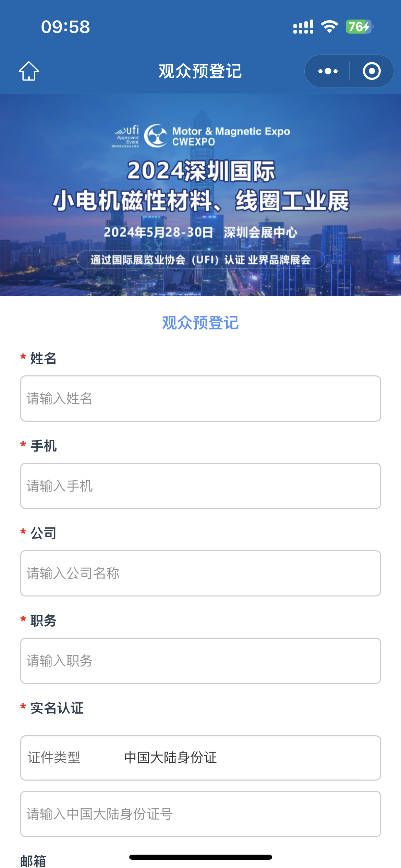Open the three-dot more menu

click(x=328, y=71)
